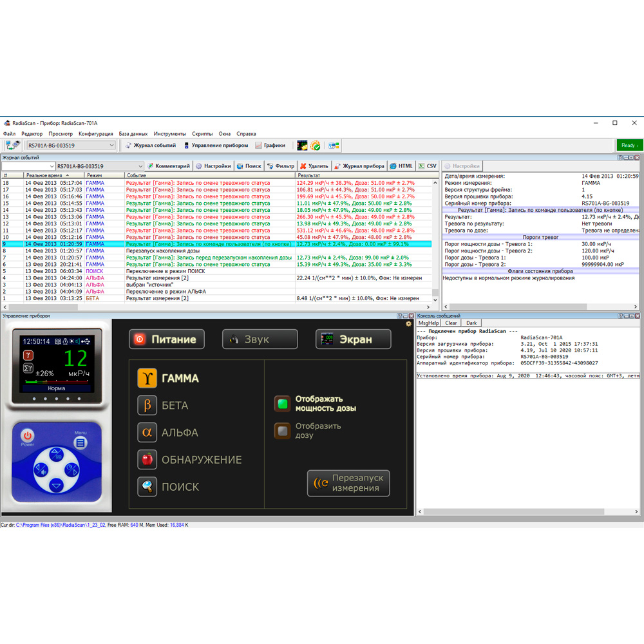Select the ГАММА measurement mode icon

(147, 379)
